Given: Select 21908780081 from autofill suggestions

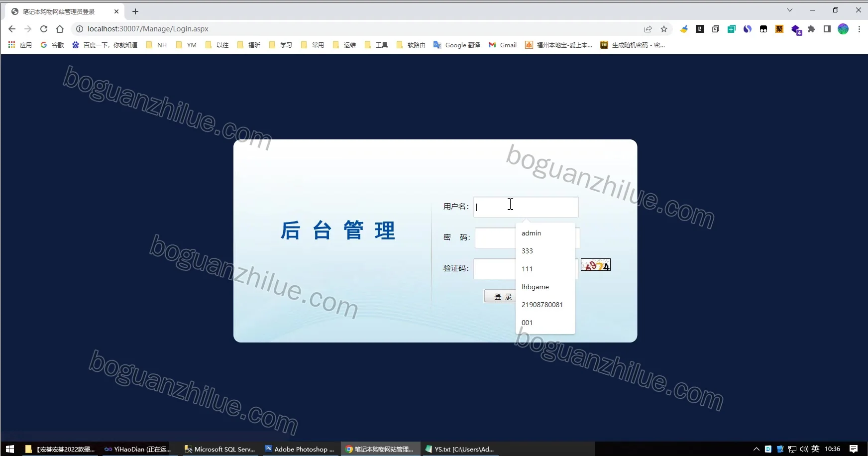Looking at the screenshot, I should tap(545, 305).
